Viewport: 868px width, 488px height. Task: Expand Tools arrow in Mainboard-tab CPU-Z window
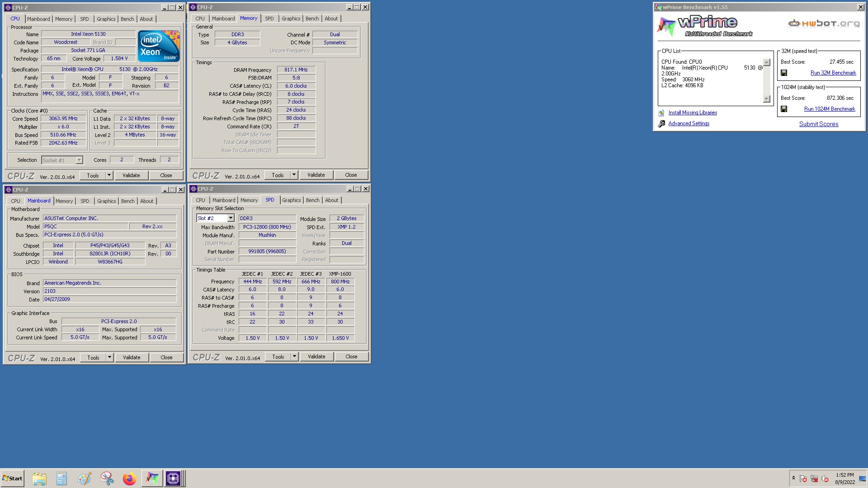point(109,357)
